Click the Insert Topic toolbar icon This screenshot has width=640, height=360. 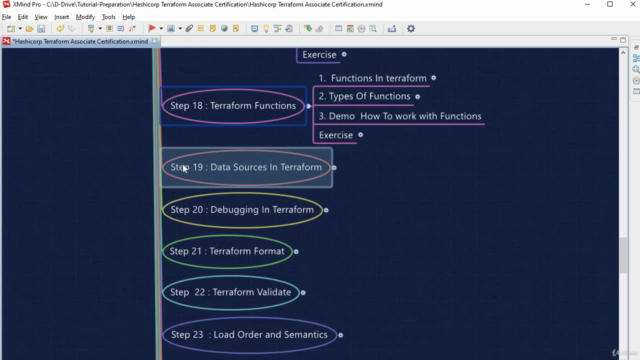coord(91,29)
